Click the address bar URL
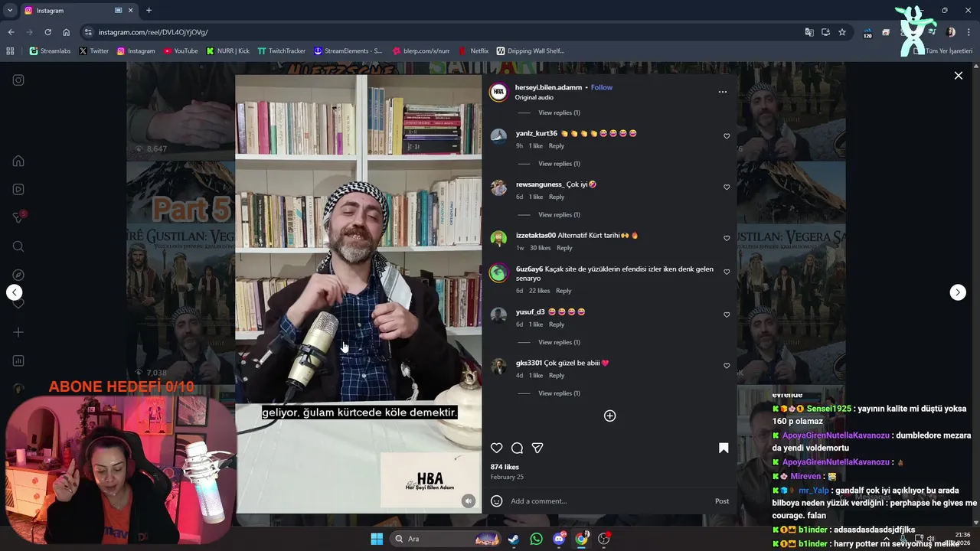This screenshot has width=980, height=551. 153,32
